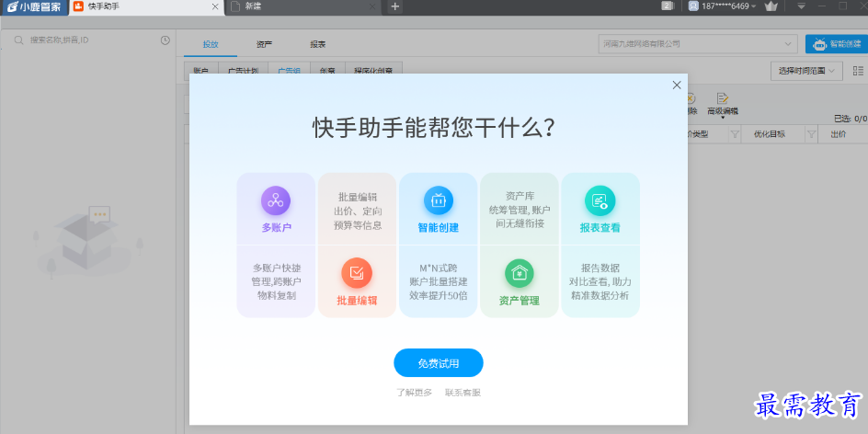Click the 出价 column header
868x434 pixels.
838,134
